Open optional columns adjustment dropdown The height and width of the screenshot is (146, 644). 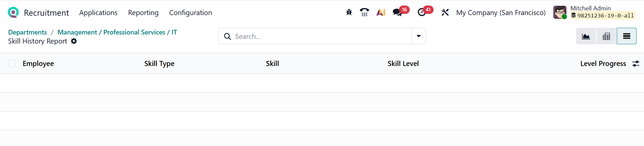[636, 64]
